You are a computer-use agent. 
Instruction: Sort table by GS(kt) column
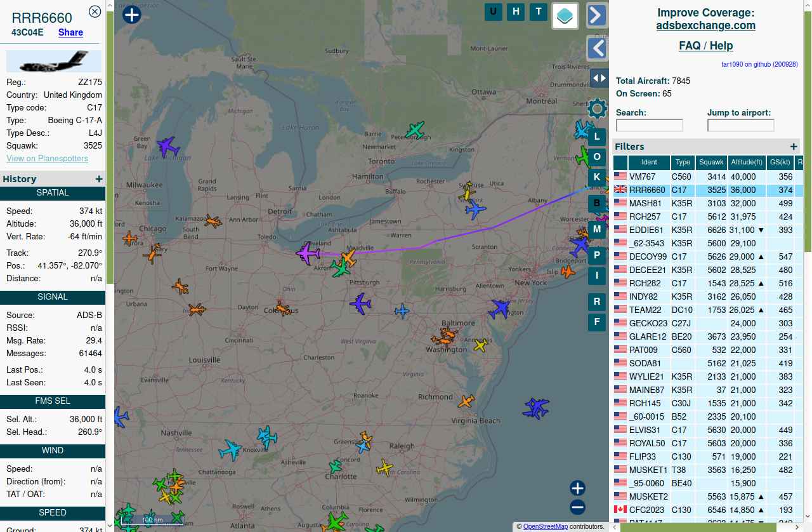780,163
